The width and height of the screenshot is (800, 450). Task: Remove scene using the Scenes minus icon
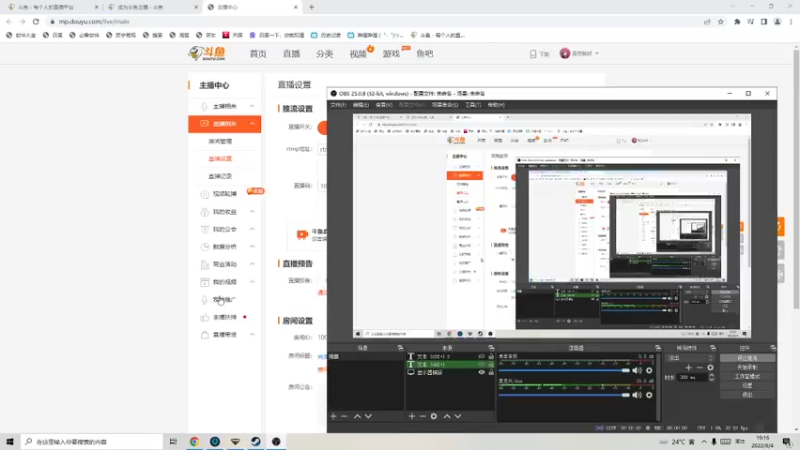pos(344,416)
